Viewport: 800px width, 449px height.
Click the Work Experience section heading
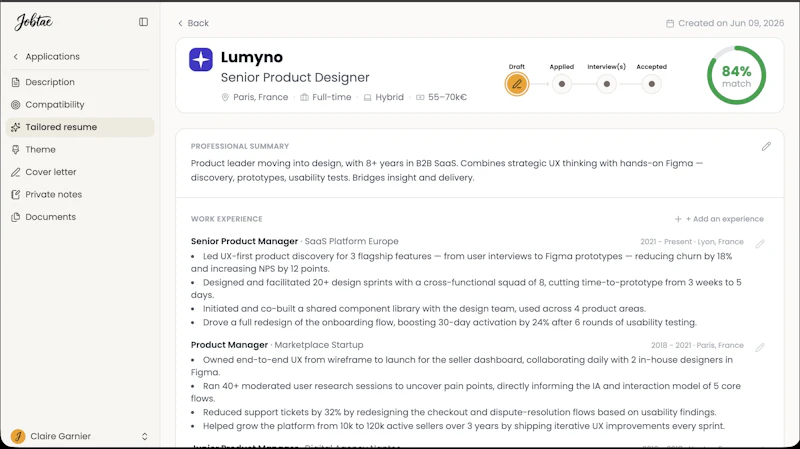[227, 219]
